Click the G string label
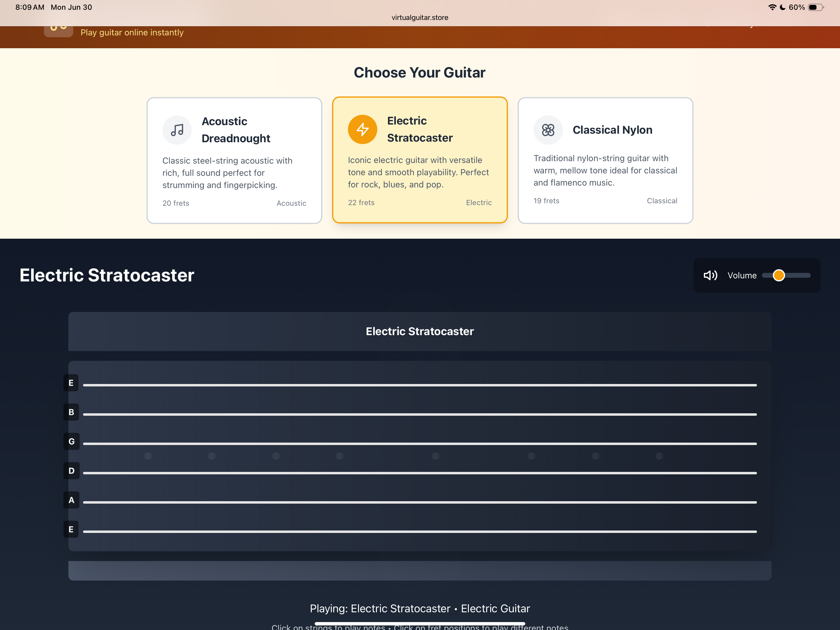840x630 pixels. pyautogui.click(x=71, y=441)
